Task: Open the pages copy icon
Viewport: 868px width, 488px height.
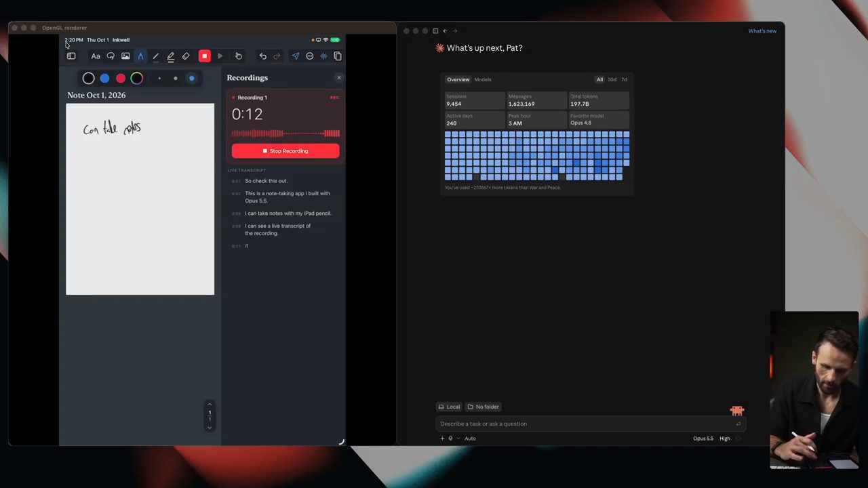Action: (x=338, y=56)
